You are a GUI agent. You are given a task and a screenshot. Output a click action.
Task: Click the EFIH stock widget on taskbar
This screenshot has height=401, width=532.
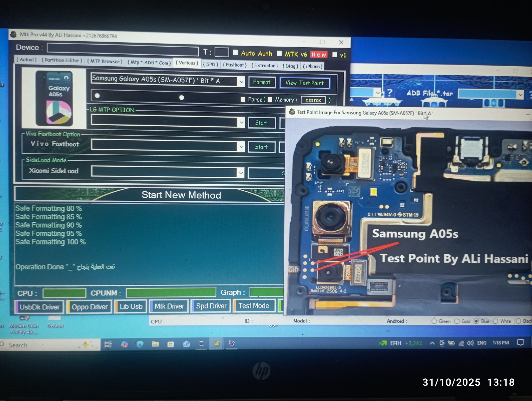point(400,343)
